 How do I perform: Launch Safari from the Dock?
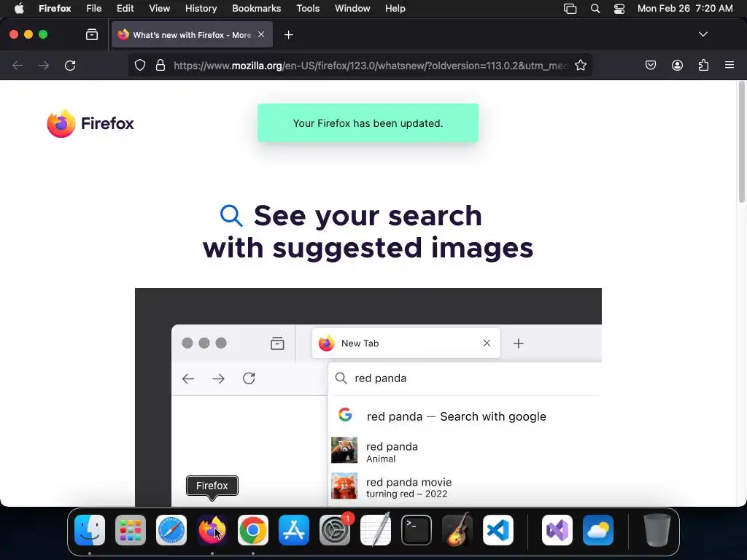click(171, 530)
